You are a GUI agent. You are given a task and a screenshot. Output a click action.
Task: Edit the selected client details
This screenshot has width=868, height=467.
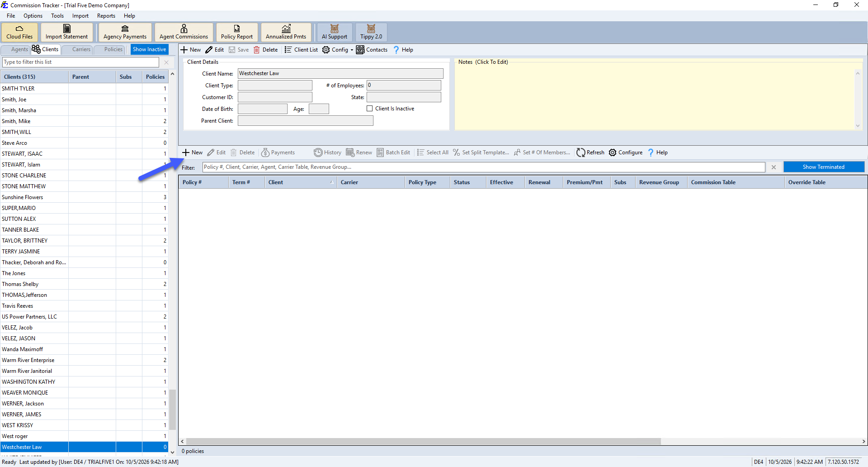(x=215, y=50)
